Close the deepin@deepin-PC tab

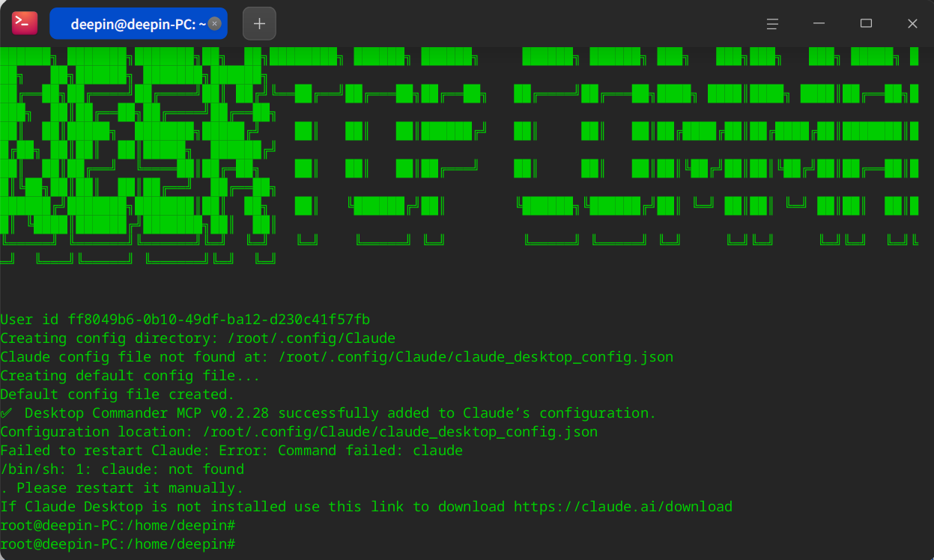(x=214, y=24)
